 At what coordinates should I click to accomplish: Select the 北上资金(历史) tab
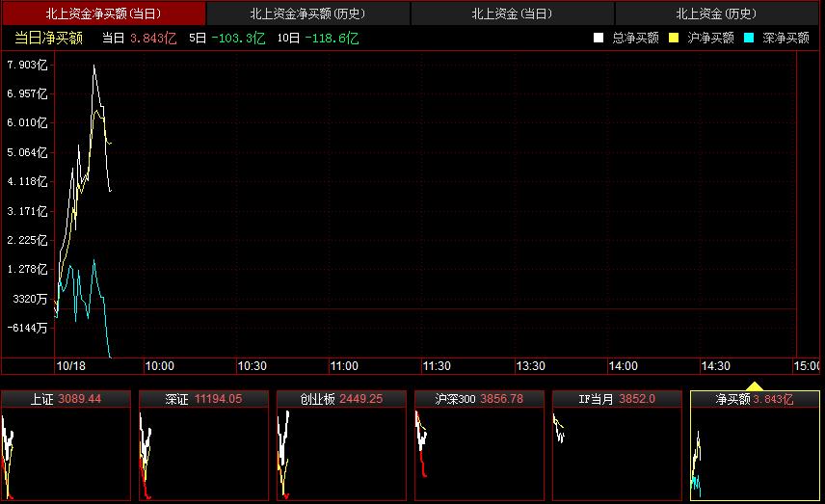[717, 13]
